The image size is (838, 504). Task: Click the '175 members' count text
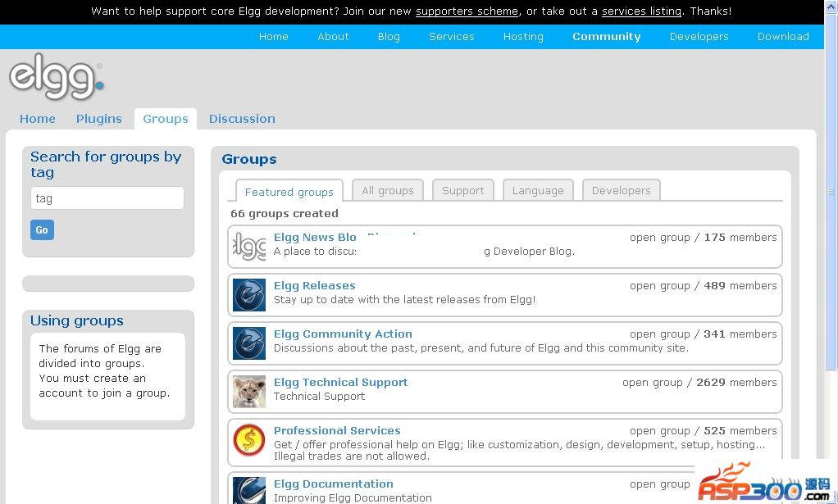[740, 237]
